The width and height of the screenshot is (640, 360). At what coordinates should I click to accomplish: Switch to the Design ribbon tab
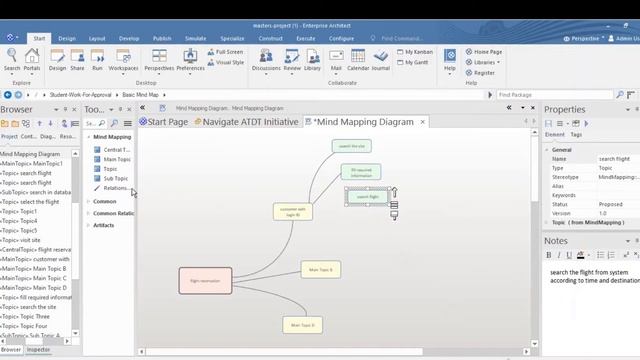[67, 38]
